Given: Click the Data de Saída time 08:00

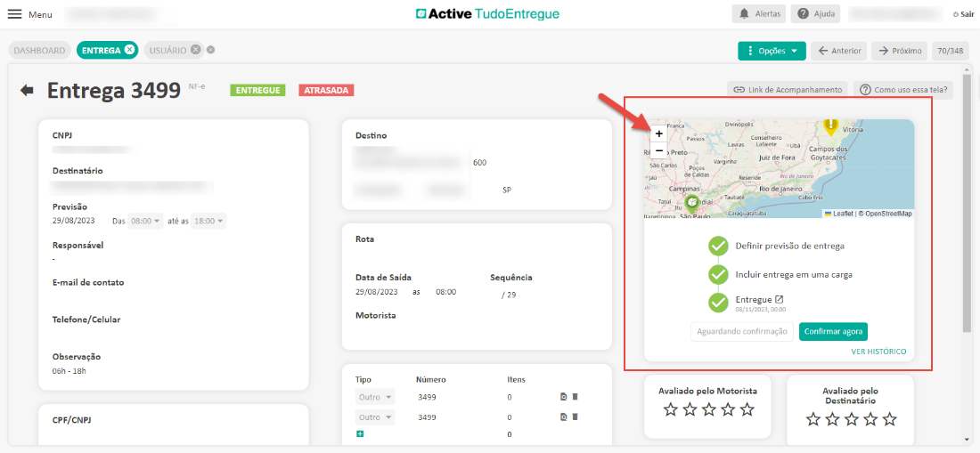Looking at the screenshot, I should [x=445, y=291].
